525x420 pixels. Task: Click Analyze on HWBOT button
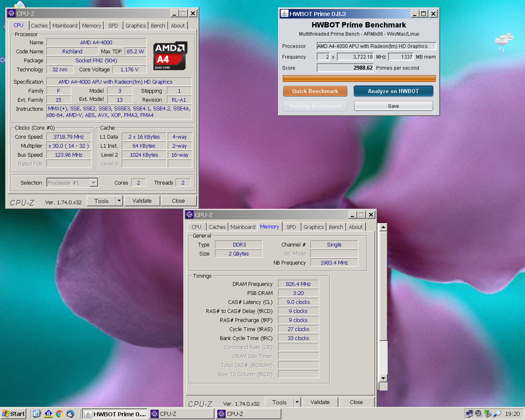(x=393, y=91)
